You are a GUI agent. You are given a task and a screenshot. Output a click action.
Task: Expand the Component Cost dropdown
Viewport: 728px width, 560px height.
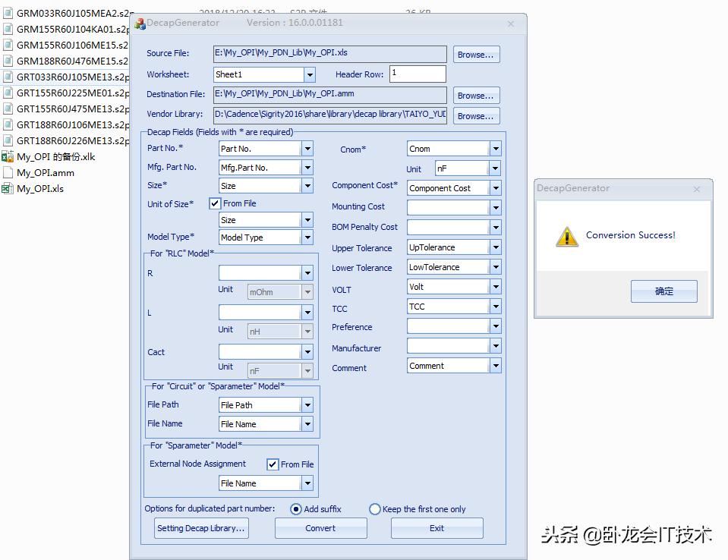496,188
